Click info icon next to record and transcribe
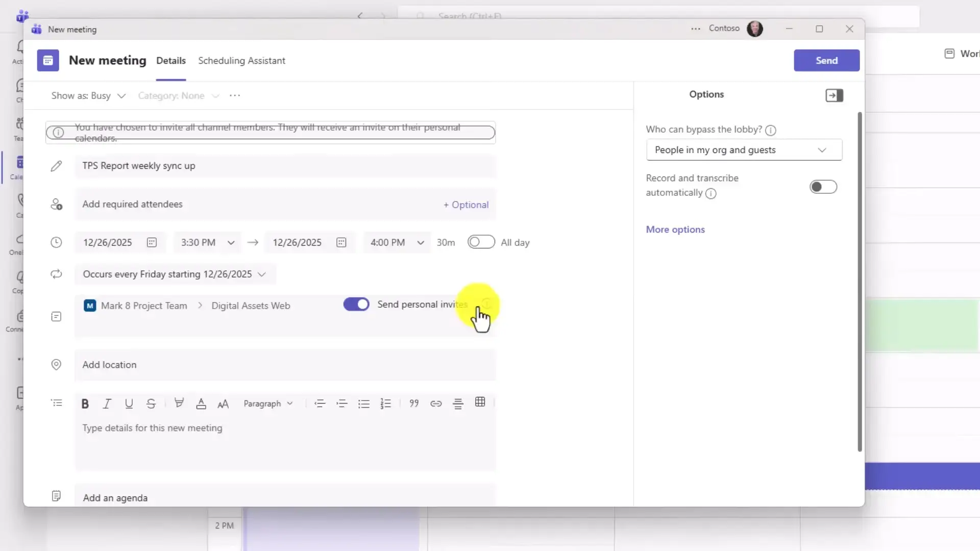The image size is (980, 551). (711, 193)
